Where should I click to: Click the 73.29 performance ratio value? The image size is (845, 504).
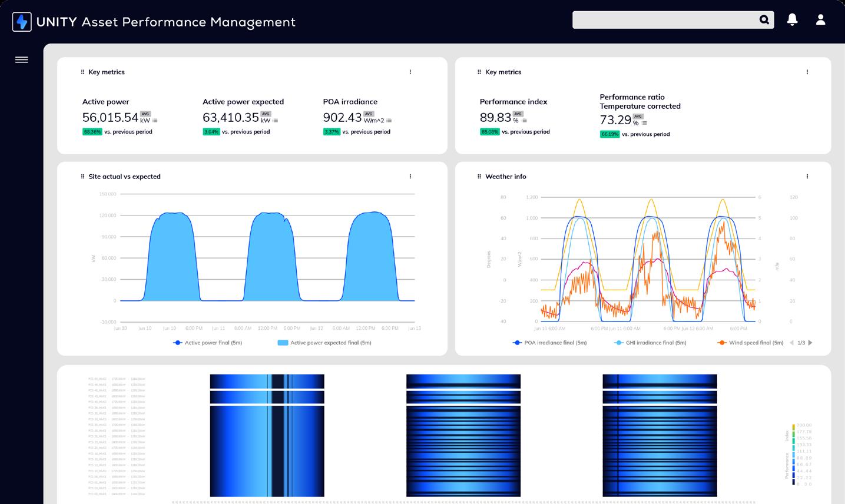[x=615, y=120]
